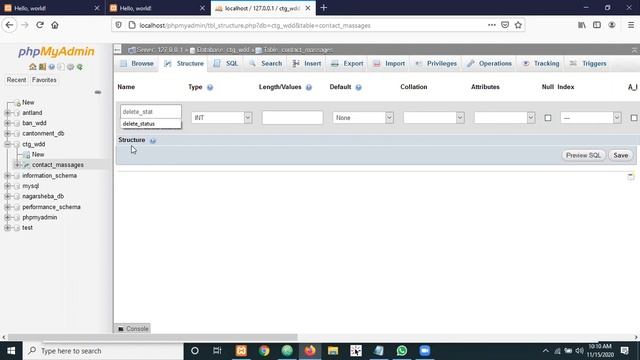Click the Firefox home button
The width and height of the screenshot is (640, 360).
point(55,25)
